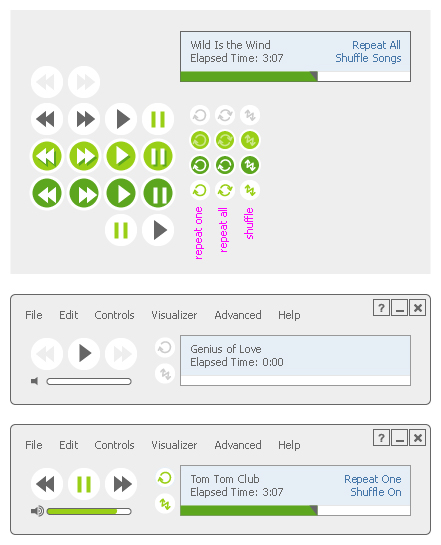This screenshot has width=441, height=545.
Task: Click the progress bar marker in the Wild Is the Wind display
Action: tap(314, 76)
